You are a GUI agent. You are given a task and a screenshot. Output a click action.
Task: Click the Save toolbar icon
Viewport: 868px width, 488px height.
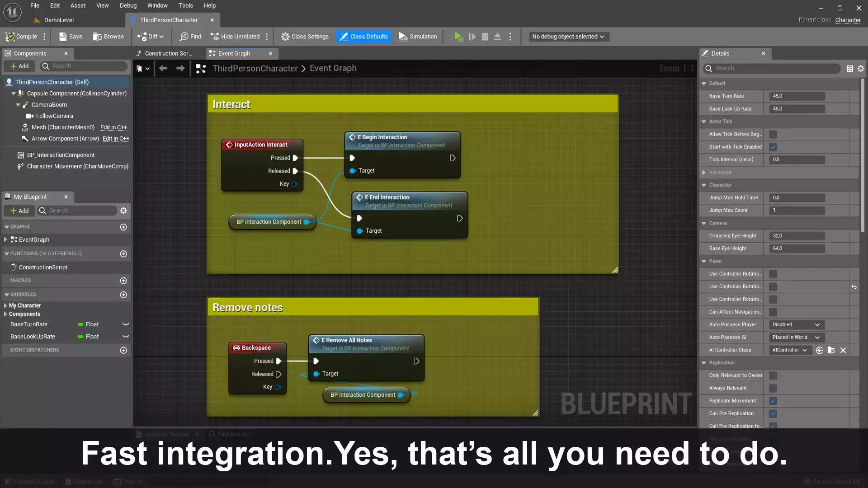point(63,37)
